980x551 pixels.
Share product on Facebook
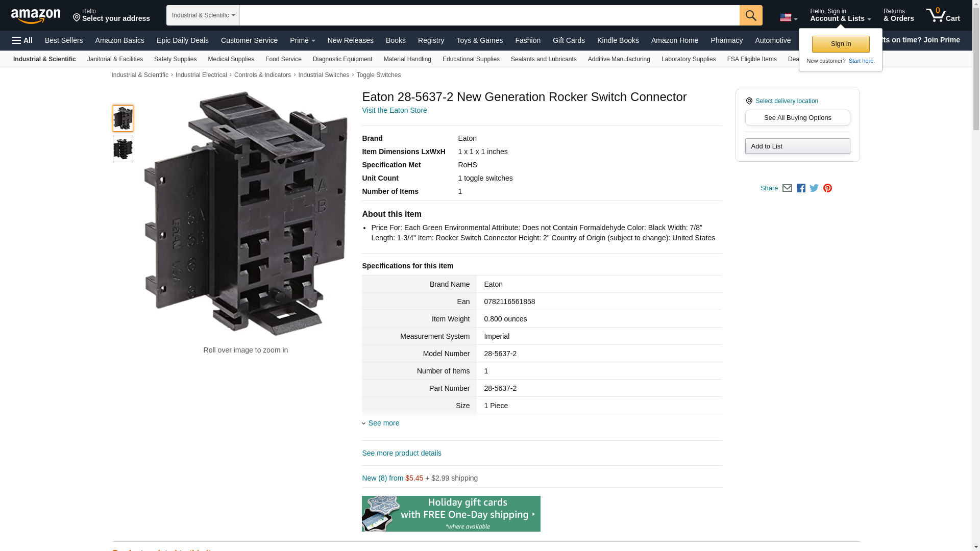(801, 188)
